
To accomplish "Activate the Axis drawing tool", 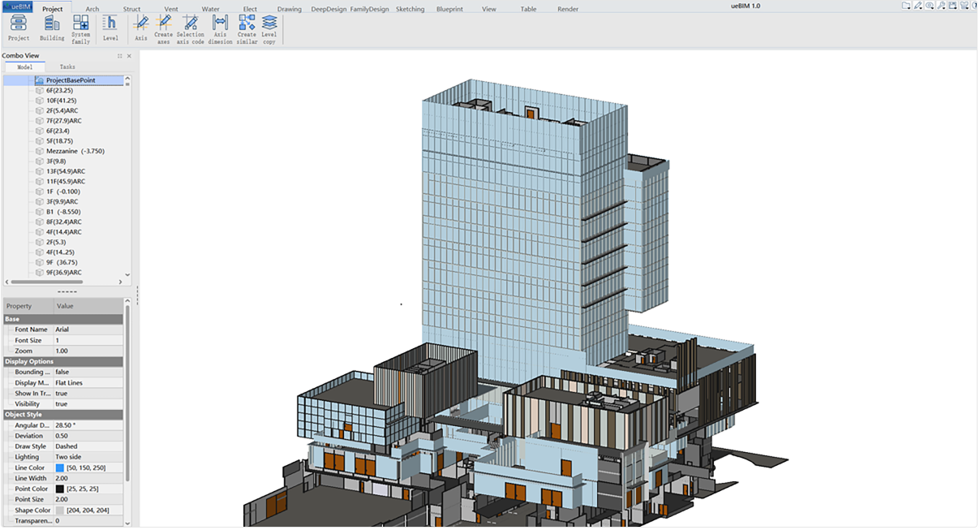I will (x=141, y=24).
